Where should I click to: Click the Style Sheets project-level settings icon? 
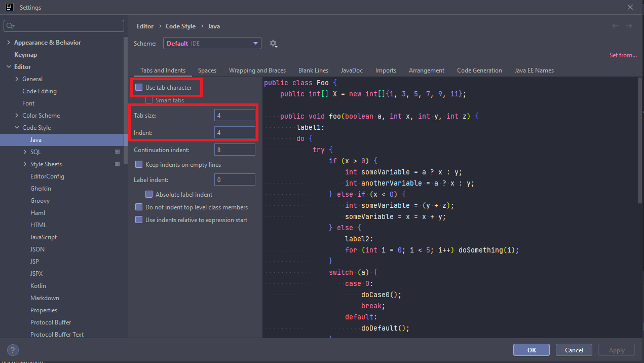click(x=118, y=164)
